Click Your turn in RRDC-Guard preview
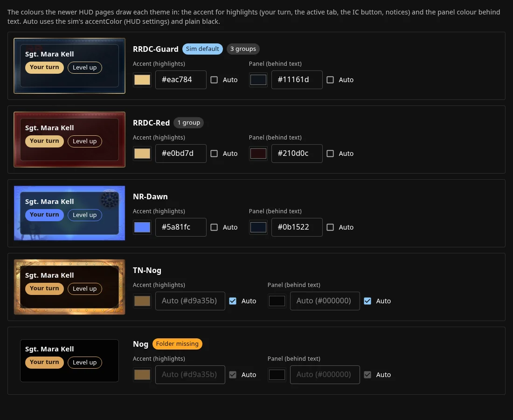The width and height of the screenshot is (513, 420). click(44, 68)
